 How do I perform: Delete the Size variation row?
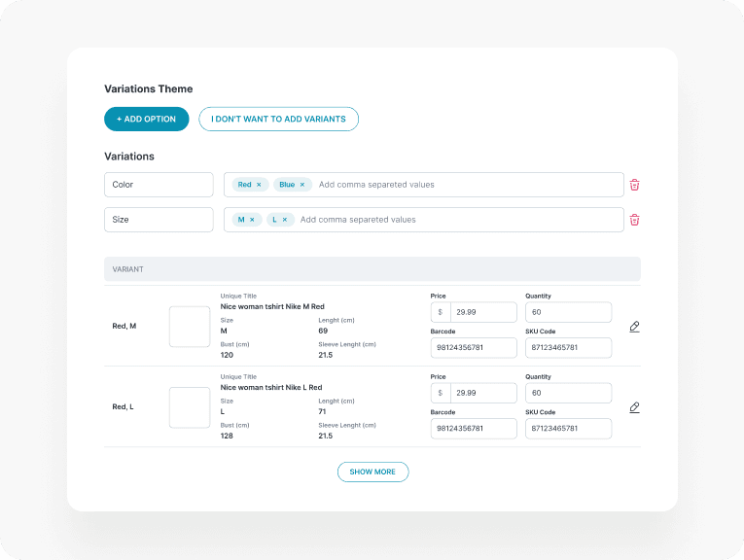coord(634,220)
